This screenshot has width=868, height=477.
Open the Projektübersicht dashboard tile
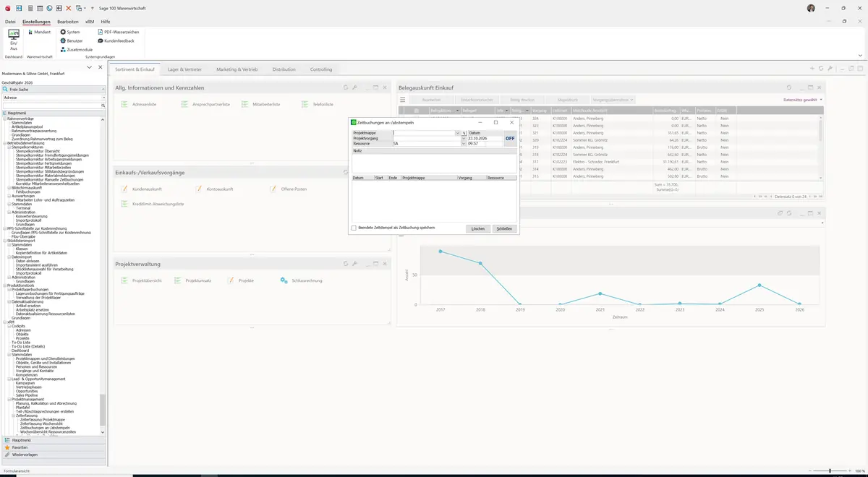click(142, 280)
